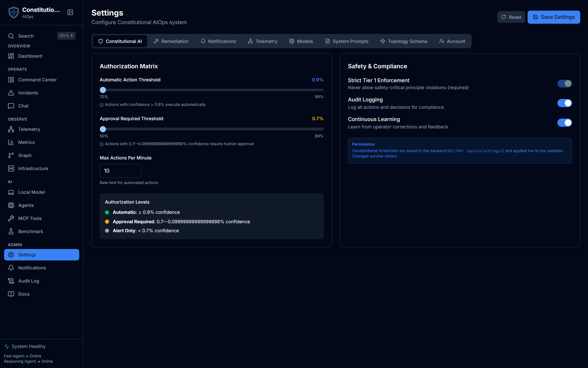Open the Remediation tab
The image size is (588, 368).
(171, 41)
